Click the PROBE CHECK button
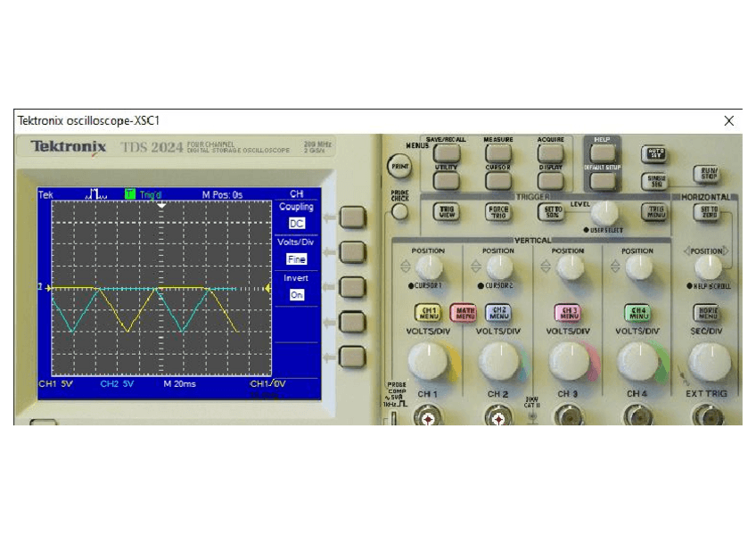This screenshot has width=756, height=534. pyautogui.click(x=399, y=211)
